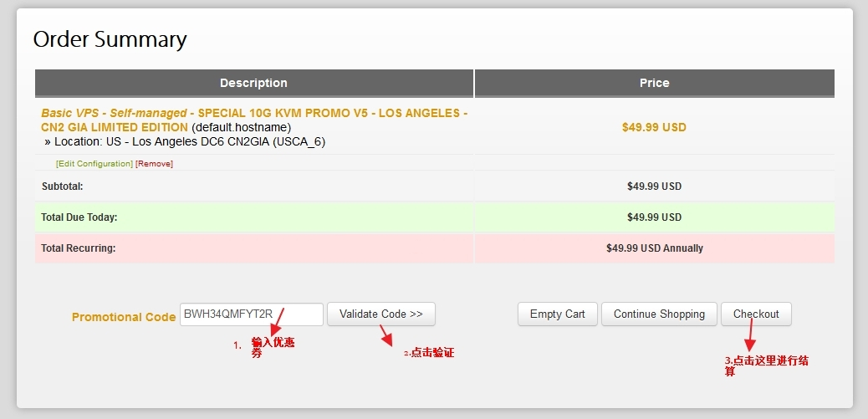This screenshot has width=868, height=419.
Task: Click the Order Summary heading
Action: tap(110, 40)
